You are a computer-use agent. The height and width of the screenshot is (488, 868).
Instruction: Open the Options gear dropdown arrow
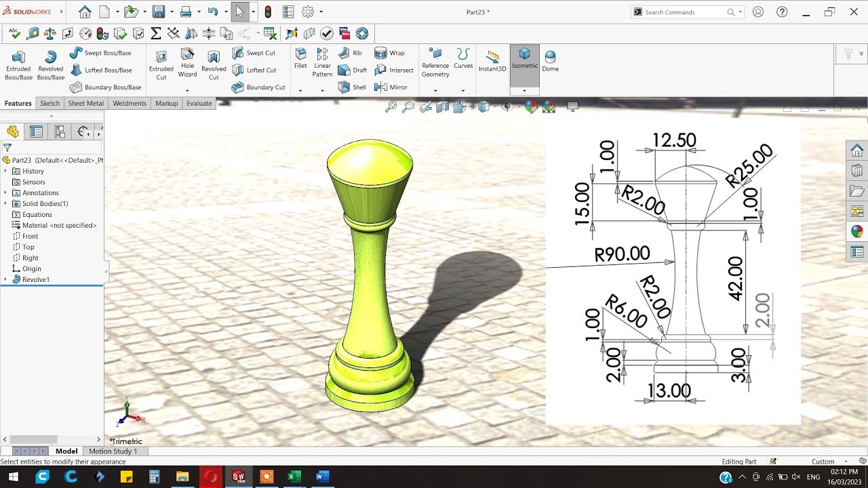pyautogui.click(x=321, y=12)
